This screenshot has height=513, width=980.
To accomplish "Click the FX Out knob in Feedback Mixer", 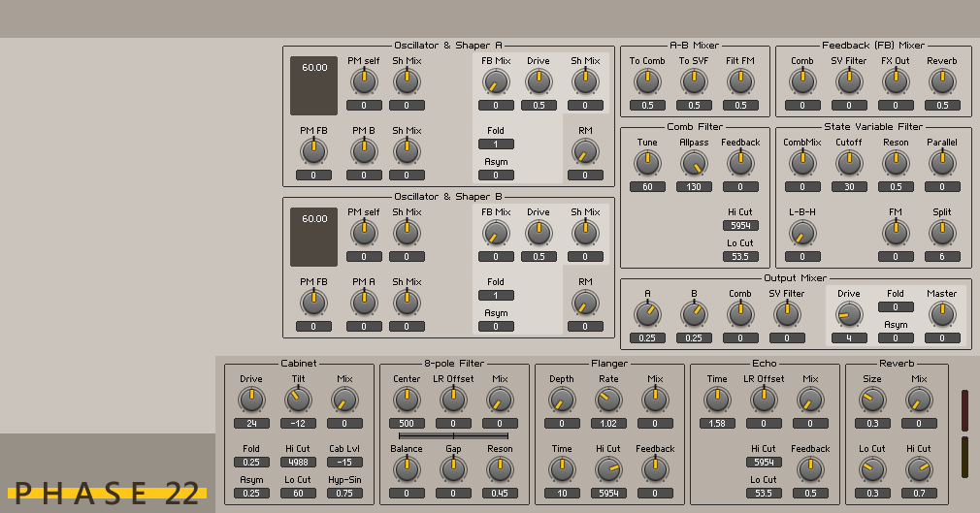I will (896, 81).
